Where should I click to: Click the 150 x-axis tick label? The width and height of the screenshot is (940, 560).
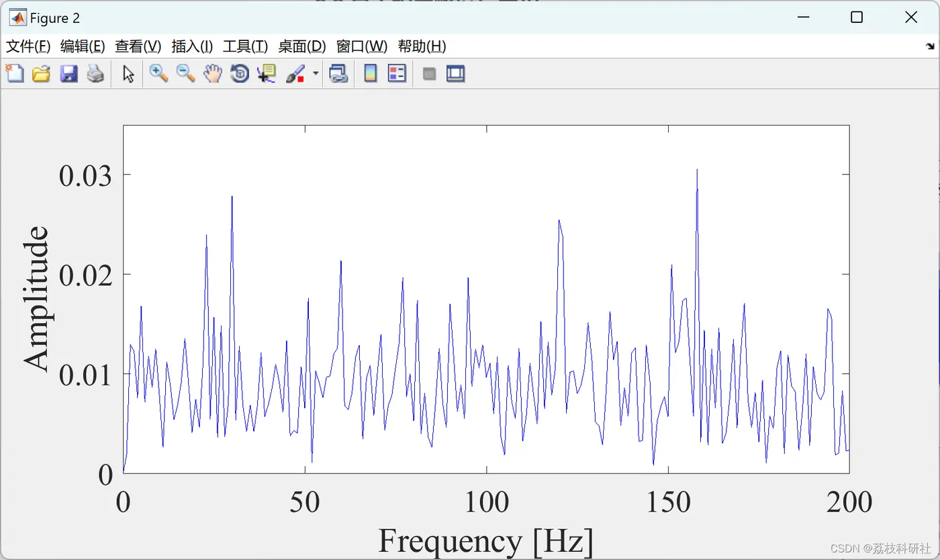pos(668,502)
